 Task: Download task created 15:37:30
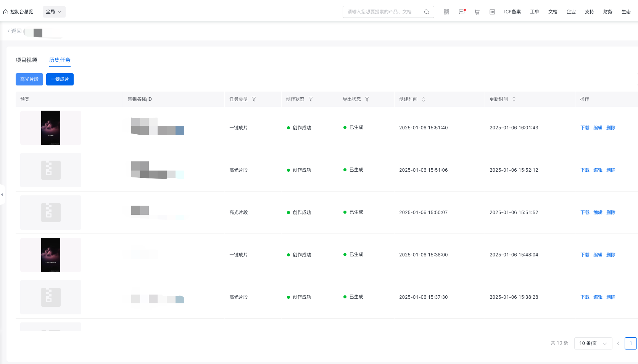click(x=585, y=297)
